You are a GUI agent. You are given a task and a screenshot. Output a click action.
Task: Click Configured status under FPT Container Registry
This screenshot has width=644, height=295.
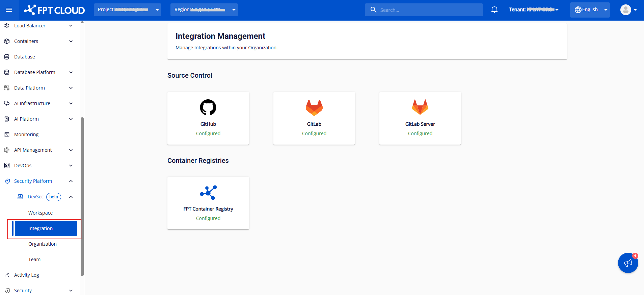pyautogui.click(x=208, y=218)
